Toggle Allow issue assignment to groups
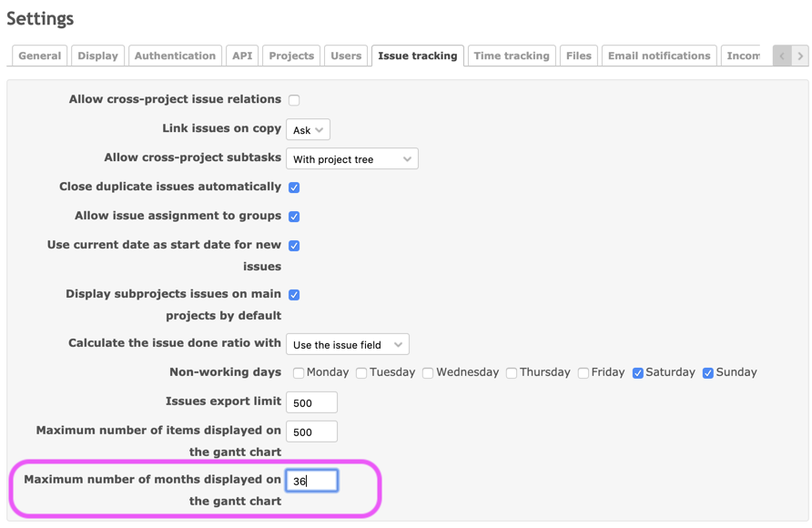 (294, 217)
